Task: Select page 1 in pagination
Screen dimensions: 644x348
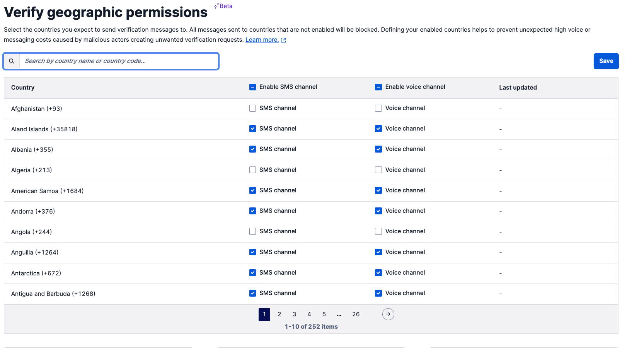Action: tap(264, 314)
